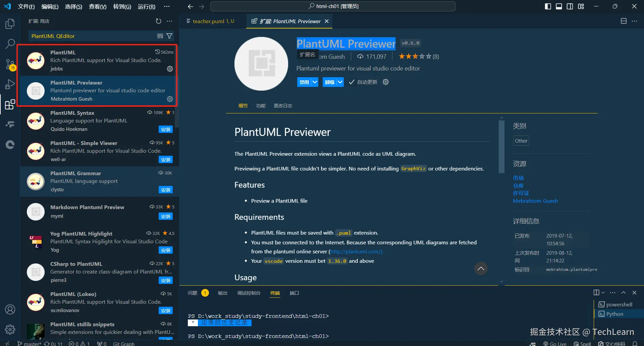The width and height of the screenshot is (644, 346).
Task: Open the Extensions view in activity bar
Action: (10, 104)
